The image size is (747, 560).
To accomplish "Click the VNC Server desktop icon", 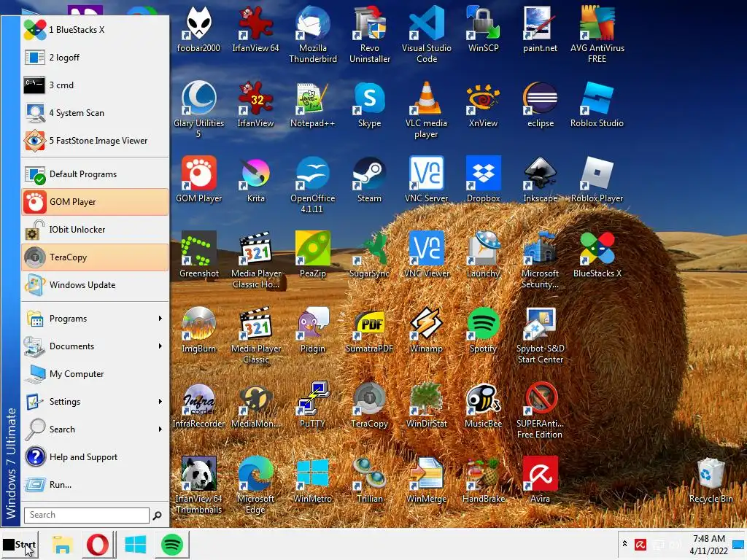I will pos(426,179).
